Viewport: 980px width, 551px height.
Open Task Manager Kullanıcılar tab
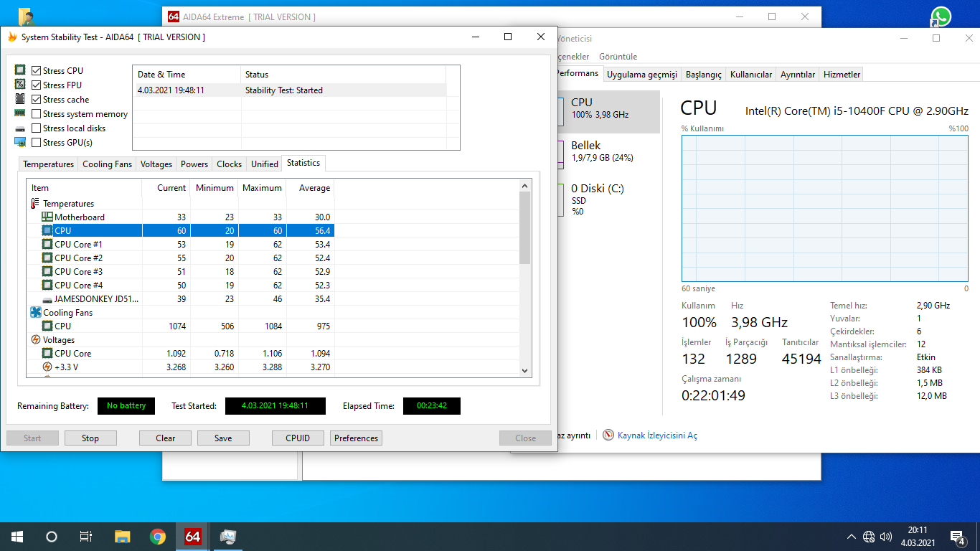coord(751,75)
